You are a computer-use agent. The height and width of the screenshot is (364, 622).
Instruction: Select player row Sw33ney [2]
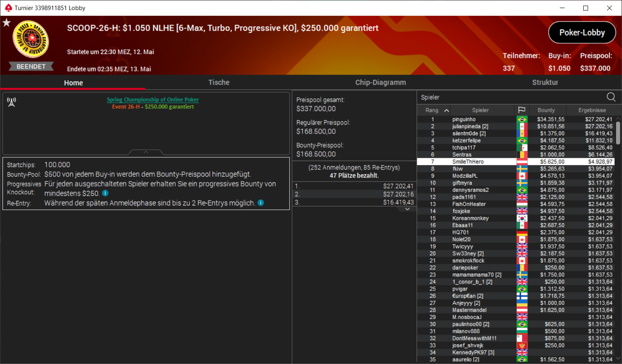click(x=515, y=253)
